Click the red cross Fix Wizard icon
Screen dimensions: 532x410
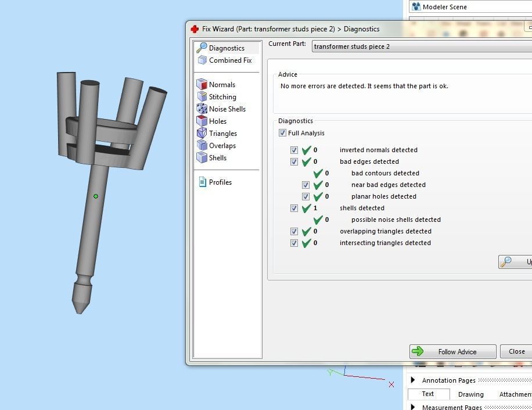(x=195, y=29)
